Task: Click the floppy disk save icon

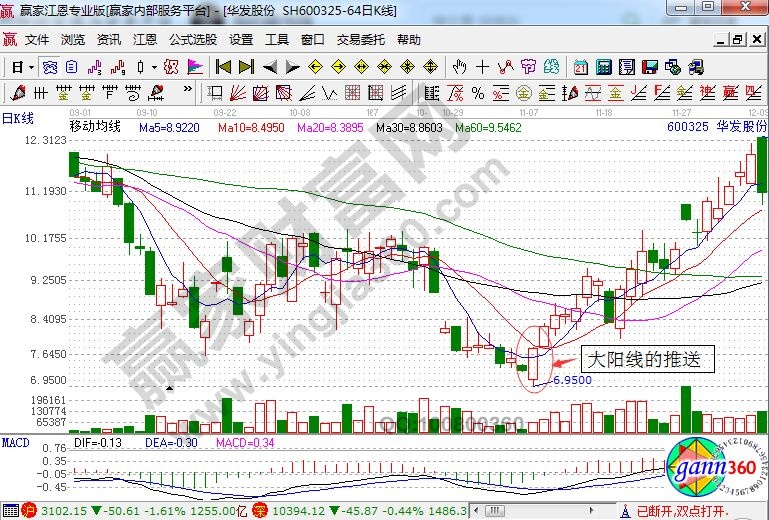Action: pyautogui.click(x=650, y=67)
